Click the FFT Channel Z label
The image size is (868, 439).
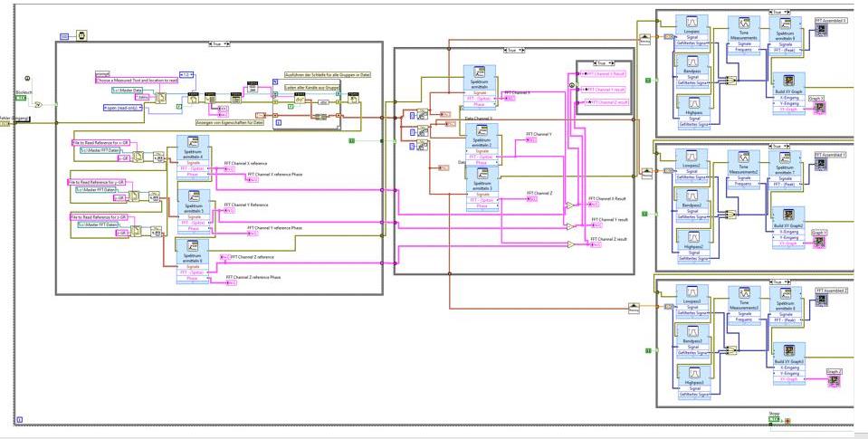[539, 193]
